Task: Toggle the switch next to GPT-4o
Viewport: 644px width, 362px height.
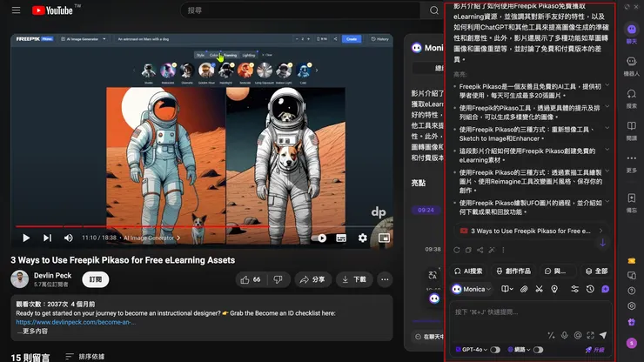Action: (495, 350)
